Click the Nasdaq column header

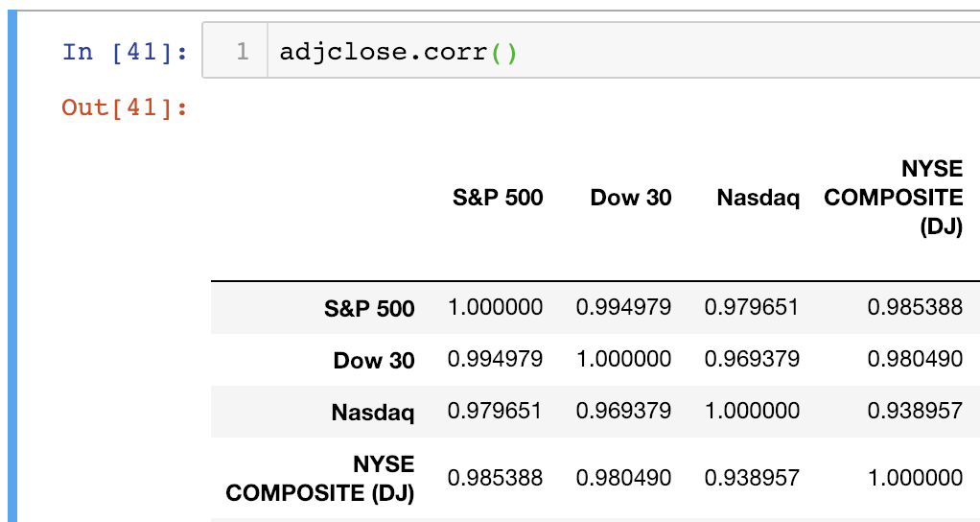tap(758, 199)
